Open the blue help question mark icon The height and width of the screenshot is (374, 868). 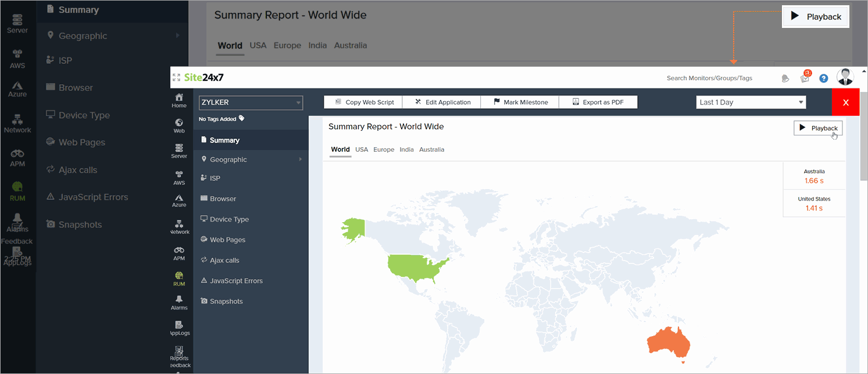[x=823, y=78]
